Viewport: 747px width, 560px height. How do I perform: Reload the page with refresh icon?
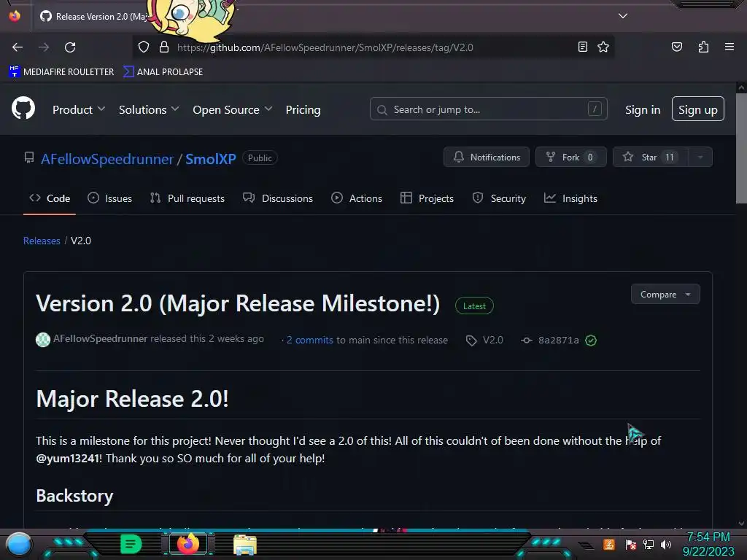70,47
